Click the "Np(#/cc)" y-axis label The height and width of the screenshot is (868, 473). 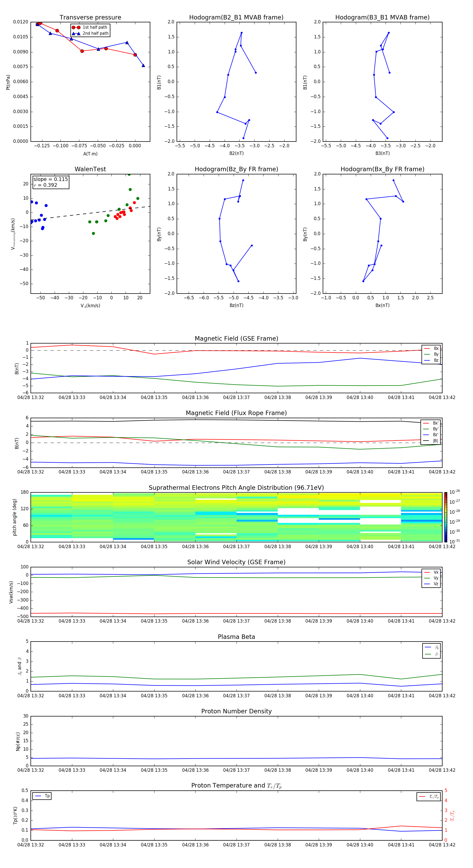pos(18,741)
